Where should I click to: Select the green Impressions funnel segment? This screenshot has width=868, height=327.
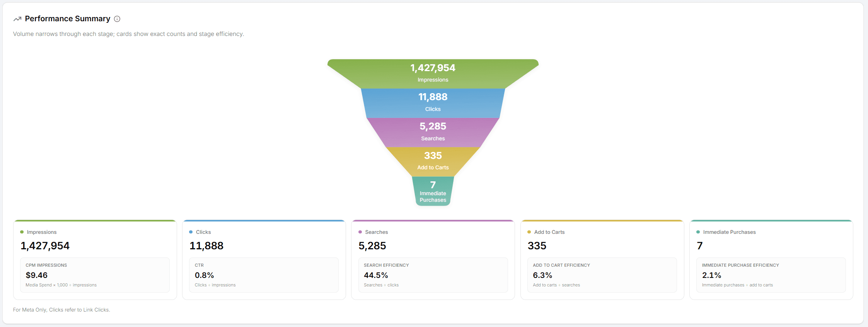pos(433,74)
